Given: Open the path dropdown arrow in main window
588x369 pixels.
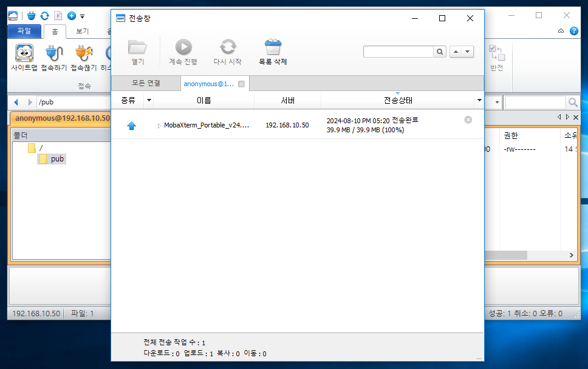Looking at the screenshot, I should pos(497,102).
